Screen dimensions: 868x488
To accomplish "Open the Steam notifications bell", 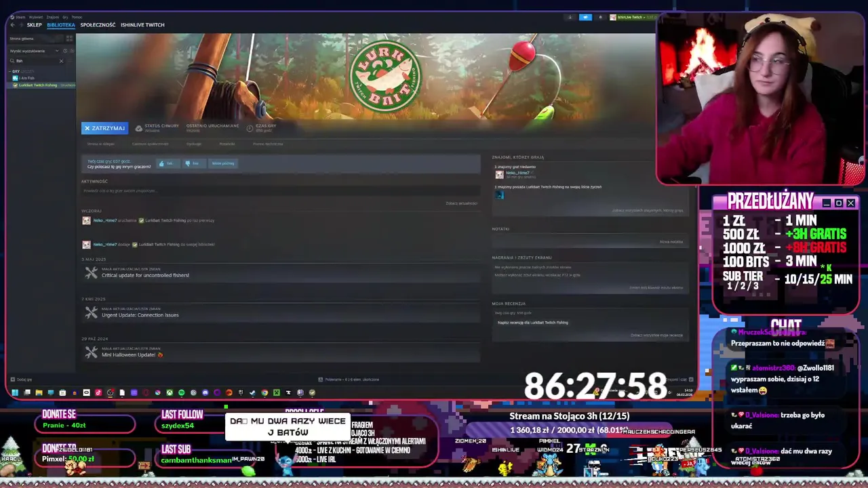I will click(x=600, y=18).
